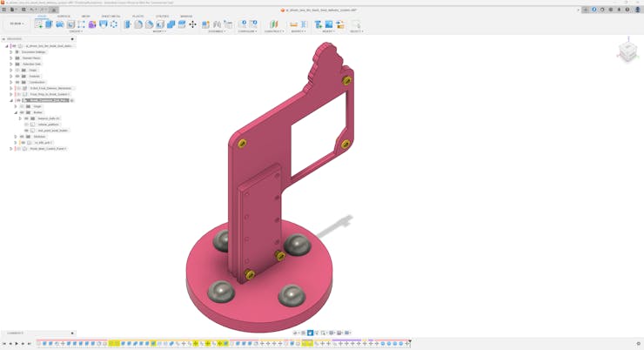Click the timeline end marker

[409, 343]
